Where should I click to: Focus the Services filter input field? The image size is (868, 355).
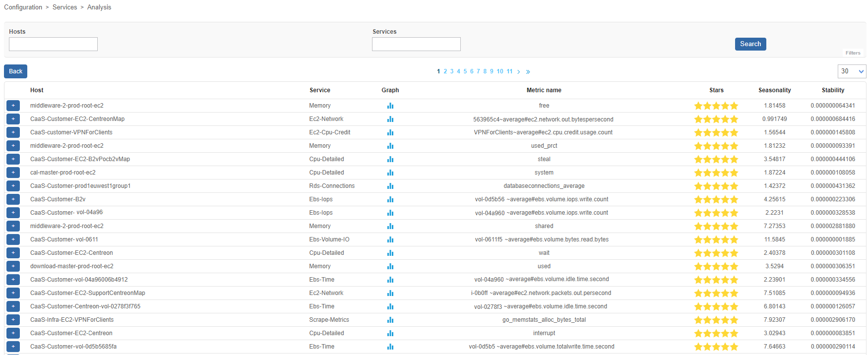point(416,44)
